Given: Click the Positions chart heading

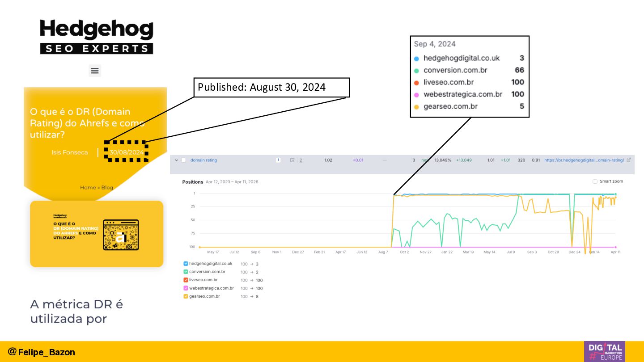Looking at the screenshot, I should pyautogui.click(x=192, y=182).
